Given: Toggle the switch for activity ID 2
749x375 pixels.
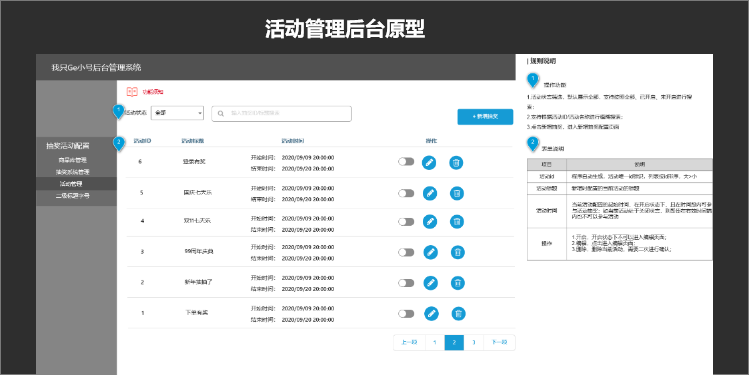Looking at the screenshot, I should point(406,283).
